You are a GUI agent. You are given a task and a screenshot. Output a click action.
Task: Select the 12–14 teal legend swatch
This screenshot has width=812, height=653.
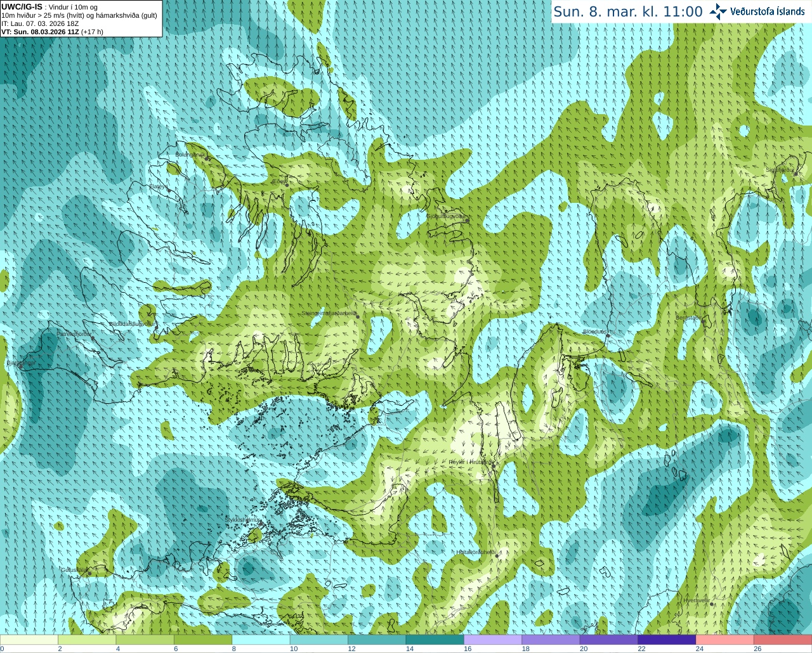point(377,640)
